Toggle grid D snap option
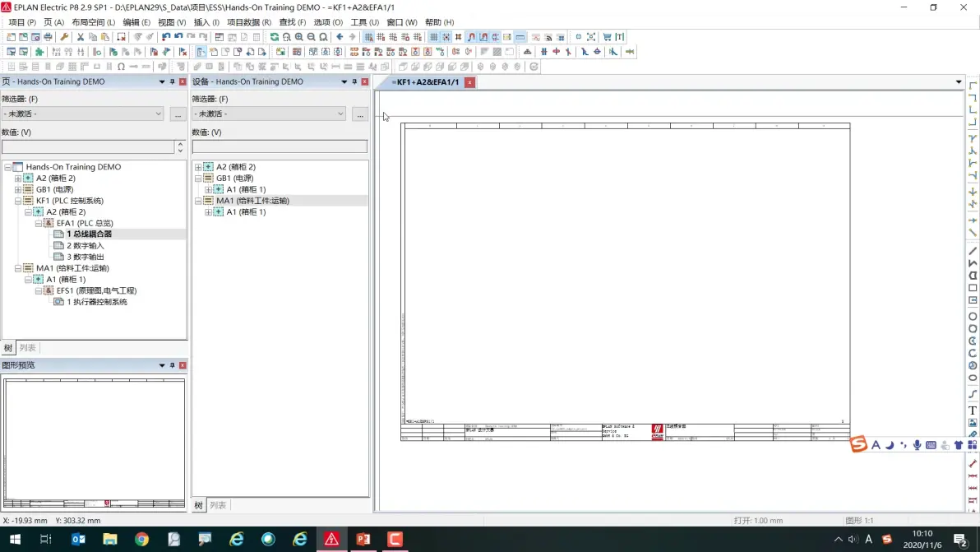This screenshot has height=552, width=980. click(405, 37)
